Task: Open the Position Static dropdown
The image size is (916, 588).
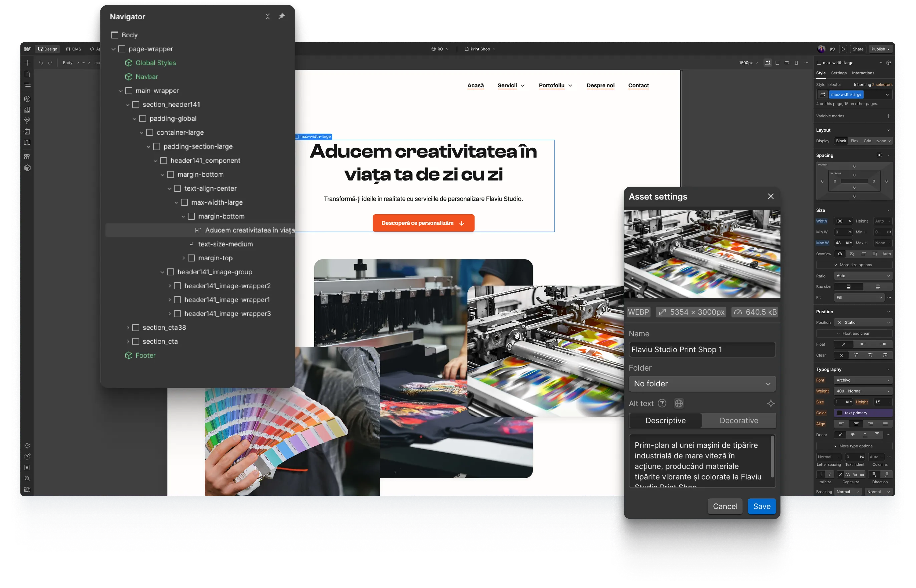Action: click(x=863, y=323)
